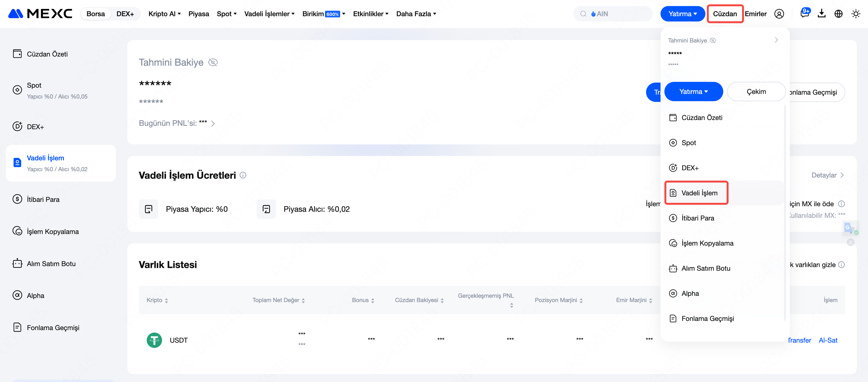
Task: Sort by Bonus column
Action: [363, 300]
